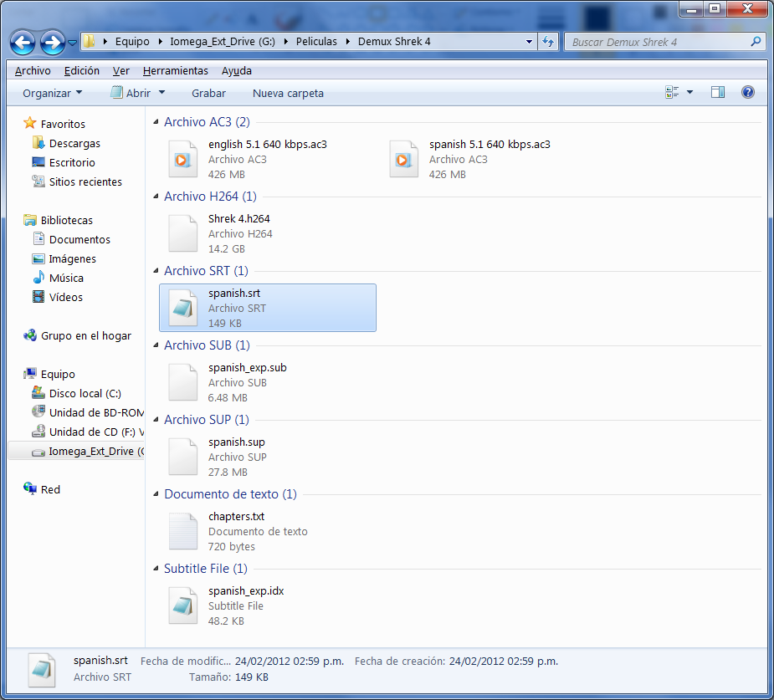The height and width of the screenshot is (700, 774).
Task: Click the modification date value in details pane
Action: [290, 661]
